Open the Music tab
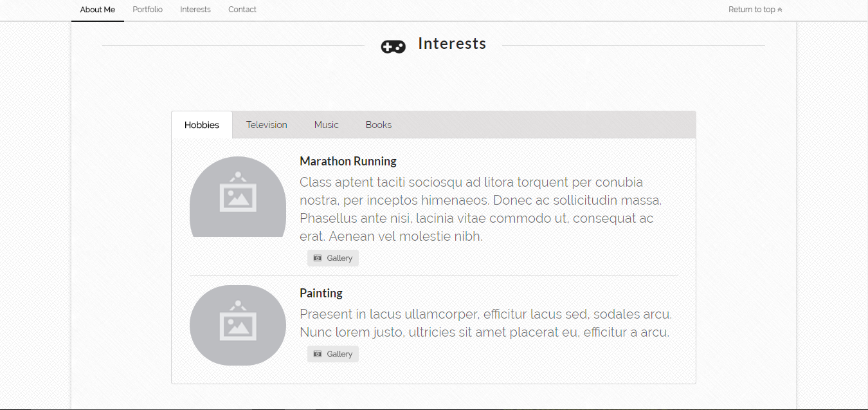The width and height of the screenshot is (868, 410). (326, 124)
